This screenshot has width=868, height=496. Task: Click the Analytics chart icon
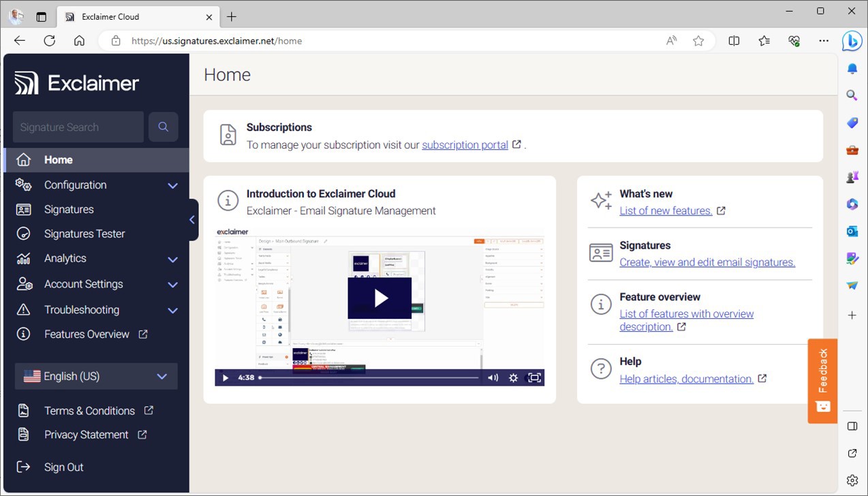[24, 259]
